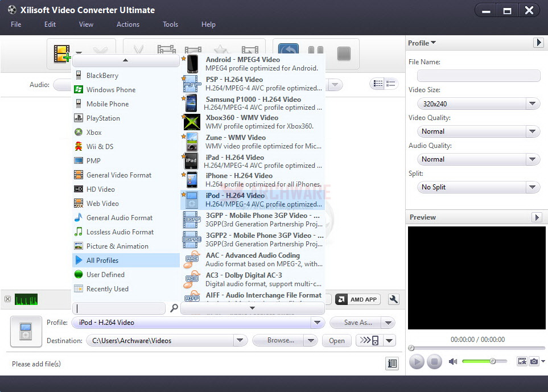Screen dimensions: 548x392
Task: Select the Windows Phone category
Action: (126, 90)
